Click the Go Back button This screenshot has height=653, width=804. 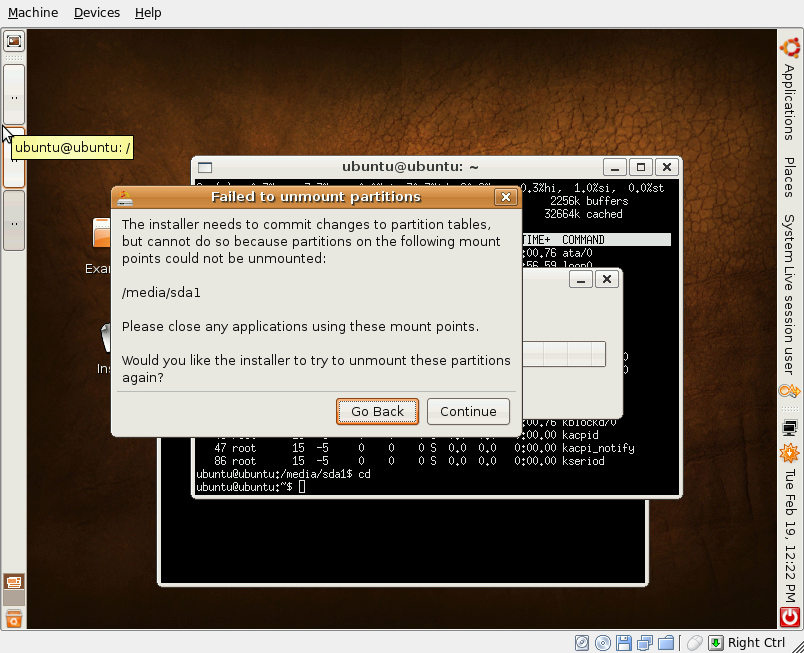tap(377, 411)
